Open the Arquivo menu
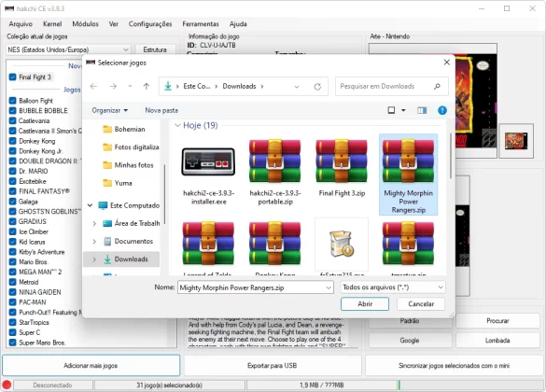The width and height of the screenshot is (546, 392). [x=21, y=24]
